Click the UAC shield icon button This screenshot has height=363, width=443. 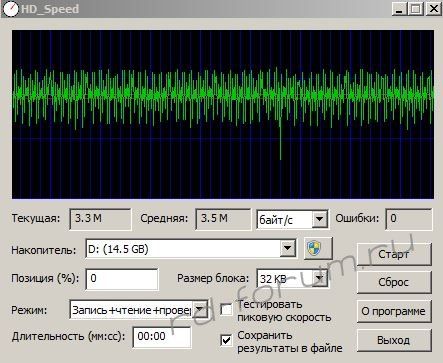pos(318,248)
